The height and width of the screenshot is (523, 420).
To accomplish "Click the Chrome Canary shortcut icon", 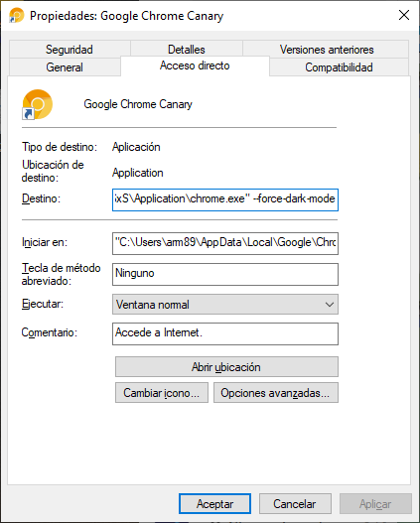I will (x=37, y=104).
